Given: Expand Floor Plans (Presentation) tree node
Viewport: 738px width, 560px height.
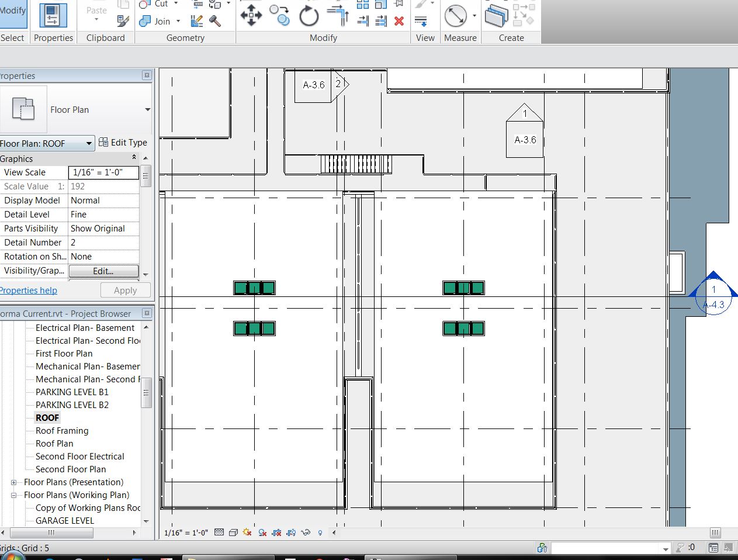Looking at the screenshot, I should click(x=13, y=482).
